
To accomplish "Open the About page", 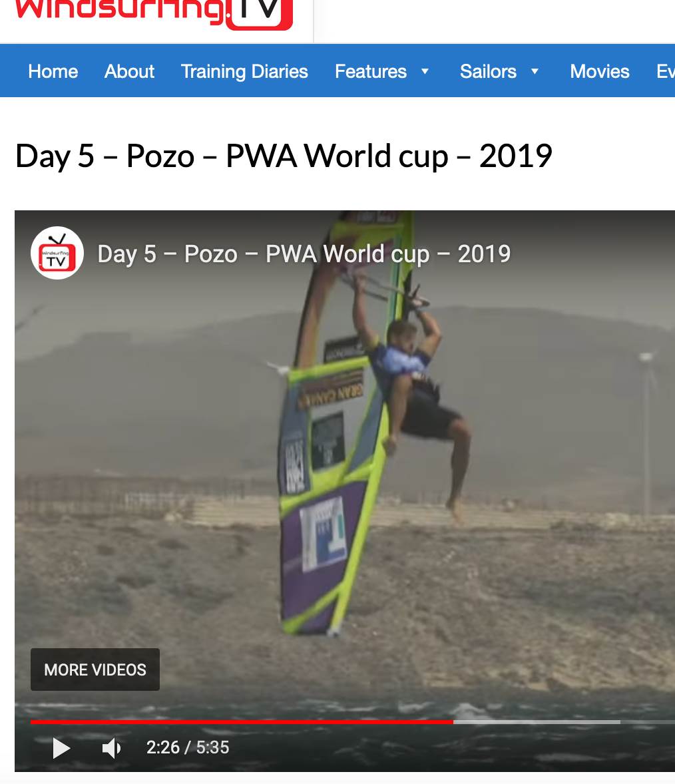I will point(129,71).
